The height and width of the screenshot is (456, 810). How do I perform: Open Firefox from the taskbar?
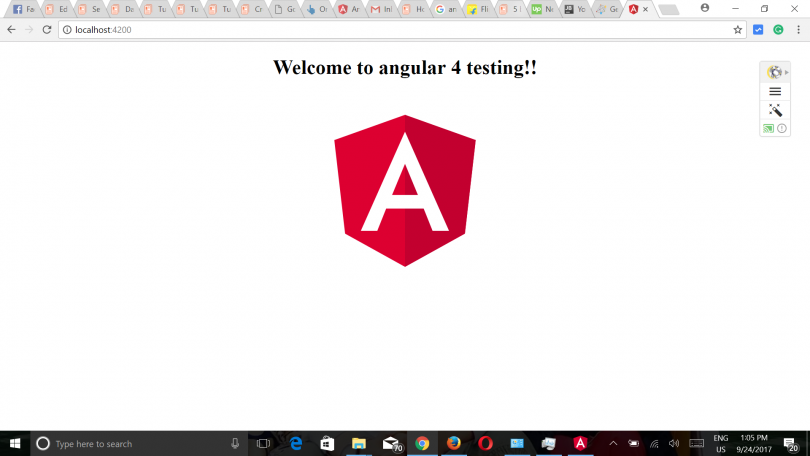click(454, 444)
